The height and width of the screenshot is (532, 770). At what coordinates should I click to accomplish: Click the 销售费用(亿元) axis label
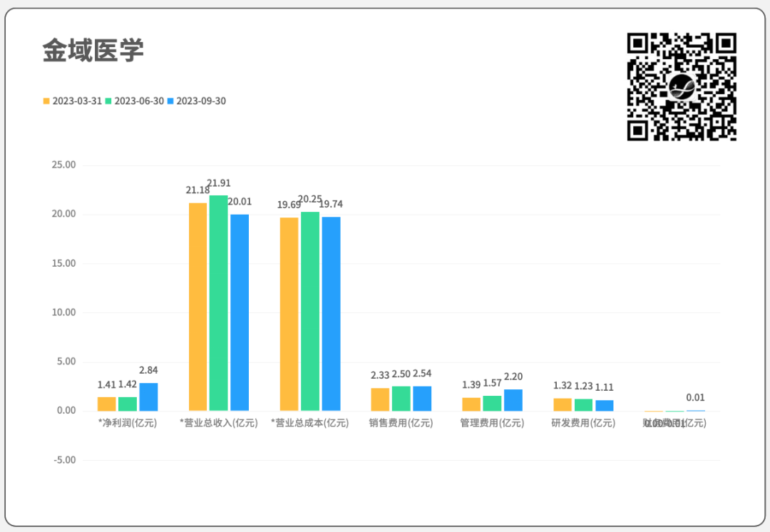click(x=401, y=423)
